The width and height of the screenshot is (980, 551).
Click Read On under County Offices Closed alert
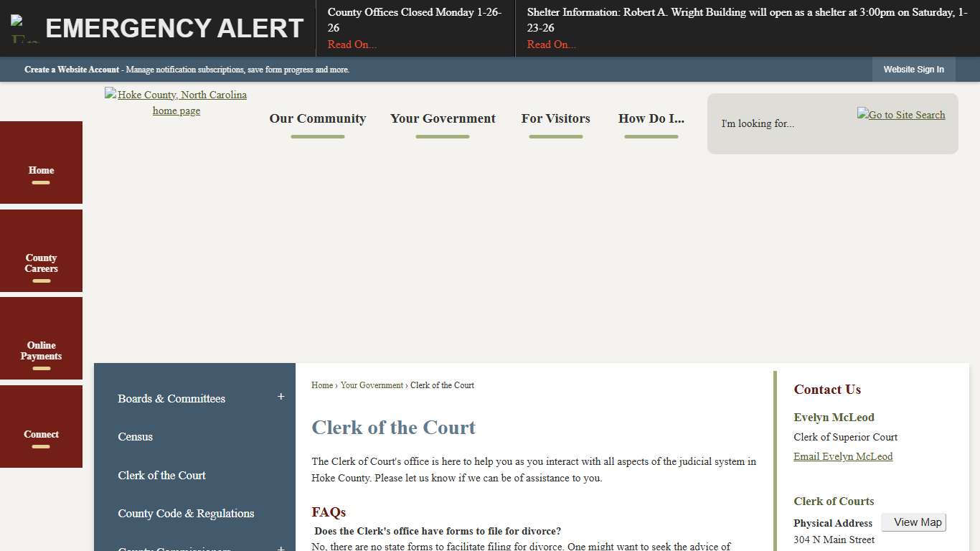352,44
